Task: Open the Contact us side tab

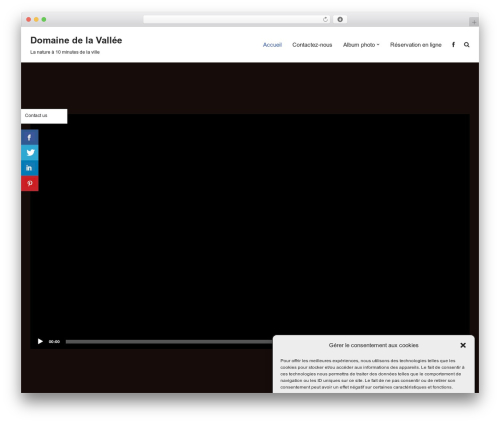Action: 44,116
